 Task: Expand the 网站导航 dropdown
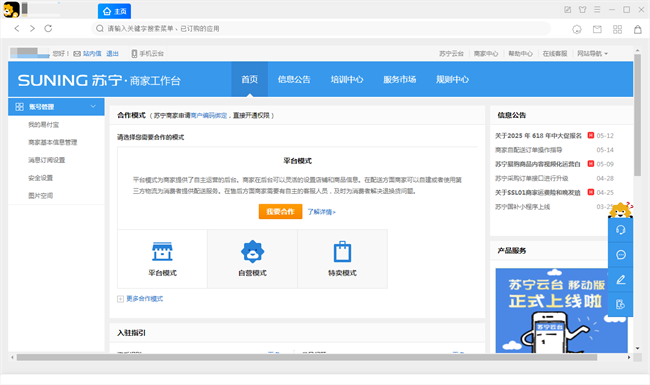tap(592, 53)
